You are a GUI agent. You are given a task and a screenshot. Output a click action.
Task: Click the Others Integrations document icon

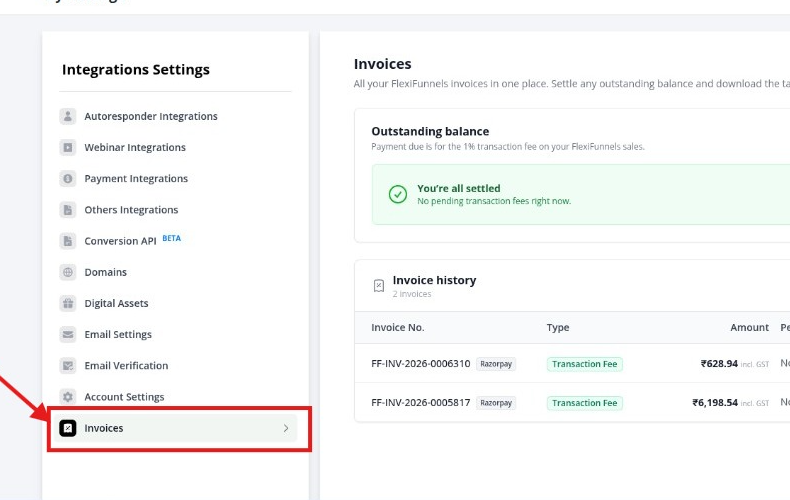point(68,210)
